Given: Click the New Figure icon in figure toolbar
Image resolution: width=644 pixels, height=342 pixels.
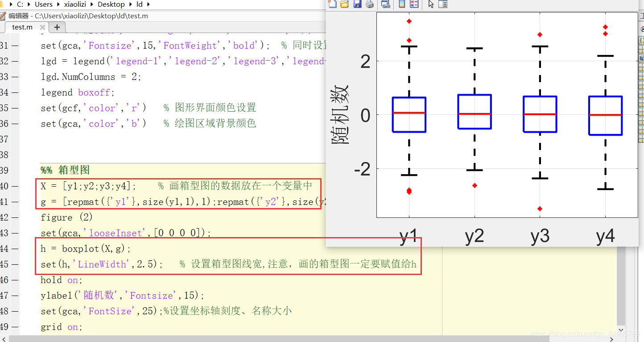Looking at the screenshot, I should [332, 4].
